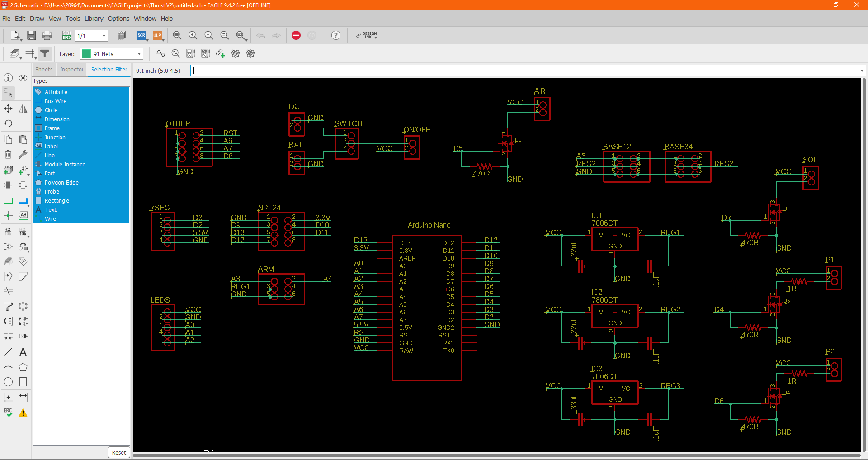
Task: Switch to the Sheets tab
Action: [x=44, y=70]
